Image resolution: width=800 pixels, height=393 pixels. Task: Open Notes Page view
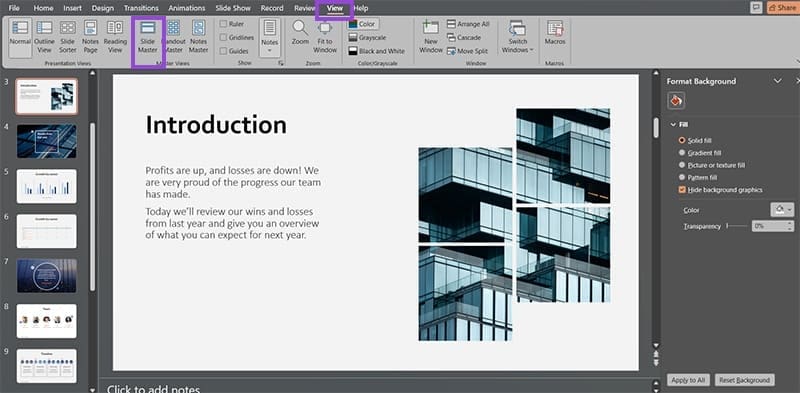90,37
